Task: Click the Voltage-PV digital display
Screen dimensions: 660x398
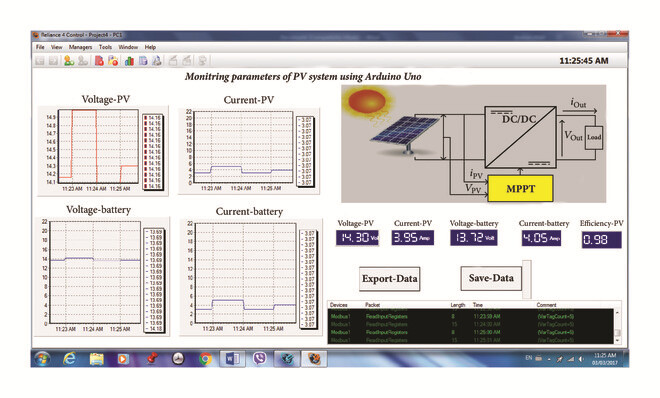Action: (x=357, y=238)
